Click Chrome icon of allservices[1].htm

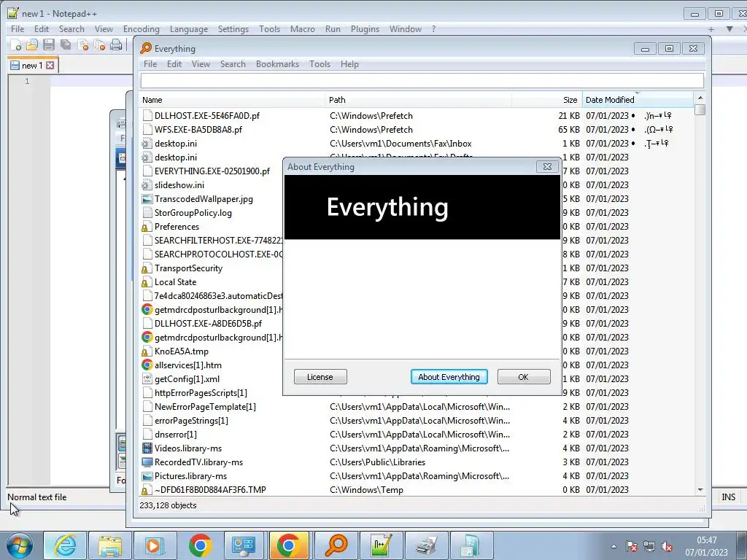coord(147,365)
